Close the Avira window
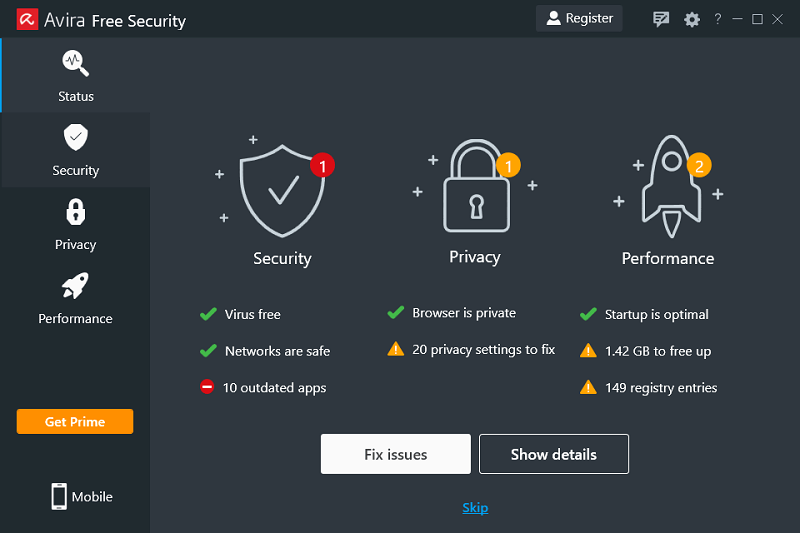This screenshot has width=800, height=533. click(777, 19)
